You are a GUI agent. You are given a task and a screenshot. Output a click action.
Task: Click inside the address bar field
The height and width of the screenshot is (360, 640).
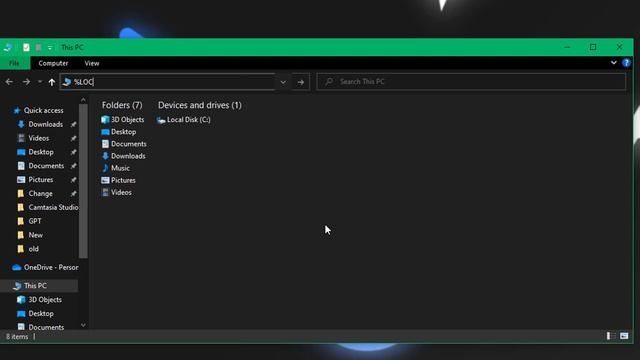(x=167, y=82)
